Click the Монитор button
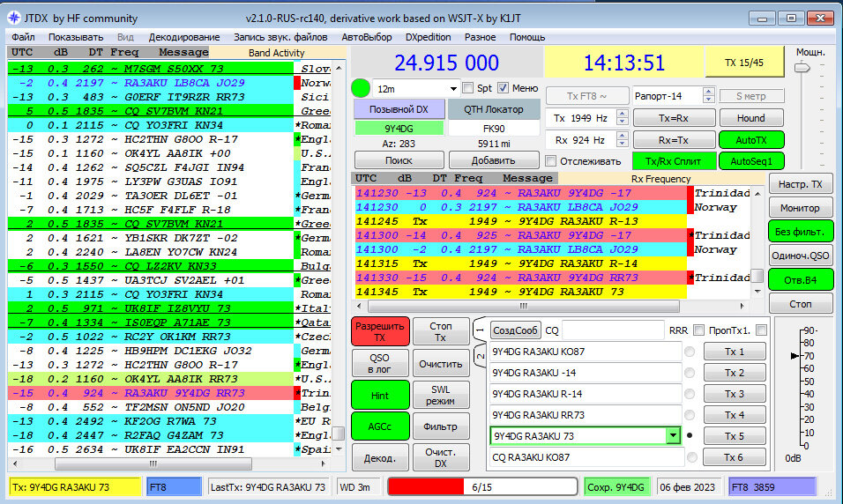This screenshot has height=504, width=843. click(x=800, y=208)
